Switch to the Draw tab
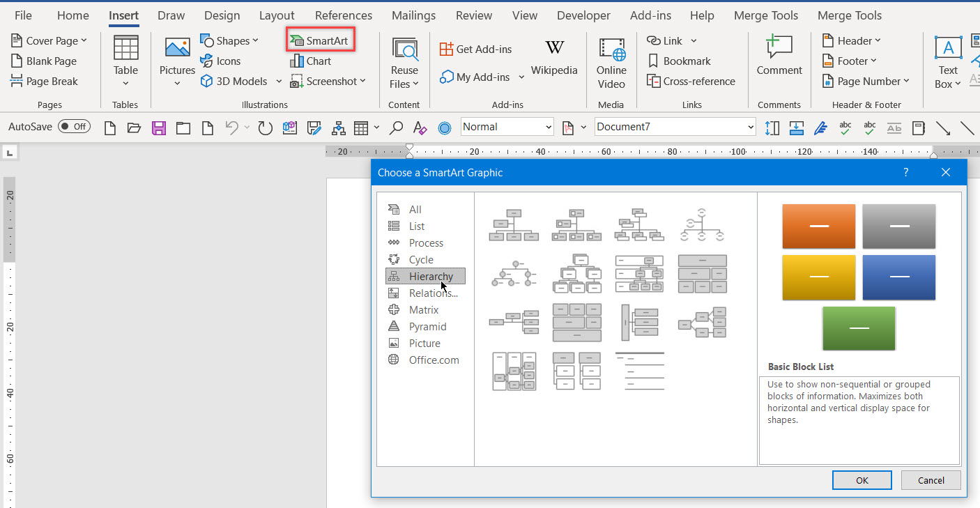Image resolution: width=980 pixels, height=508 pixels. [171, 15]
